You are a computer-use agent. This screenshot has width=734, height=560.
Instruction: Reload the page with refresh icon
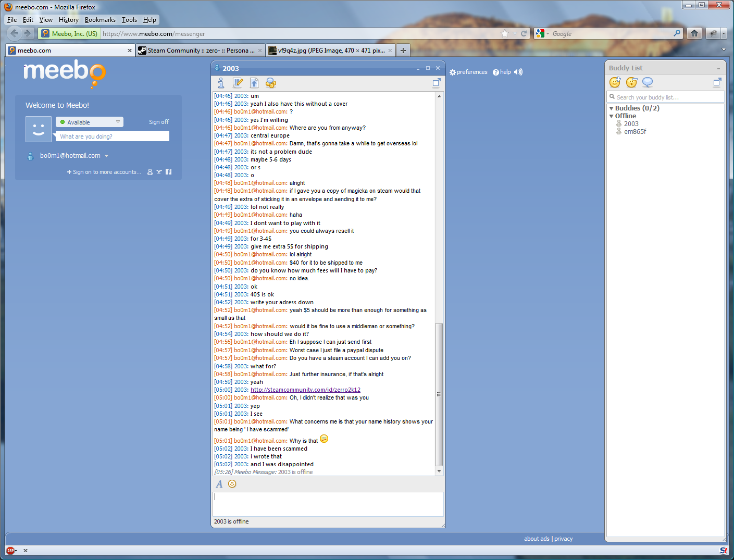pos(524,33)
